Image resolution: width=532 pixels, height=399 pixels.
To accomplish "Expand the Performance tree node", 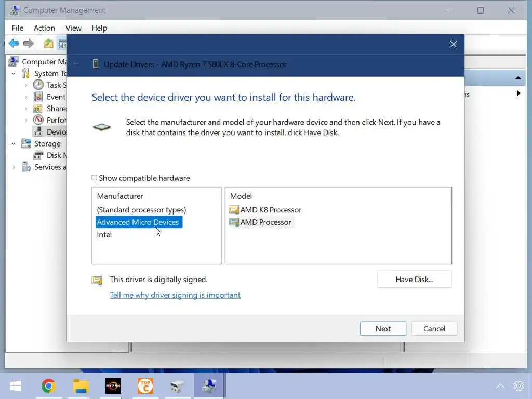I will coord(26,120).
